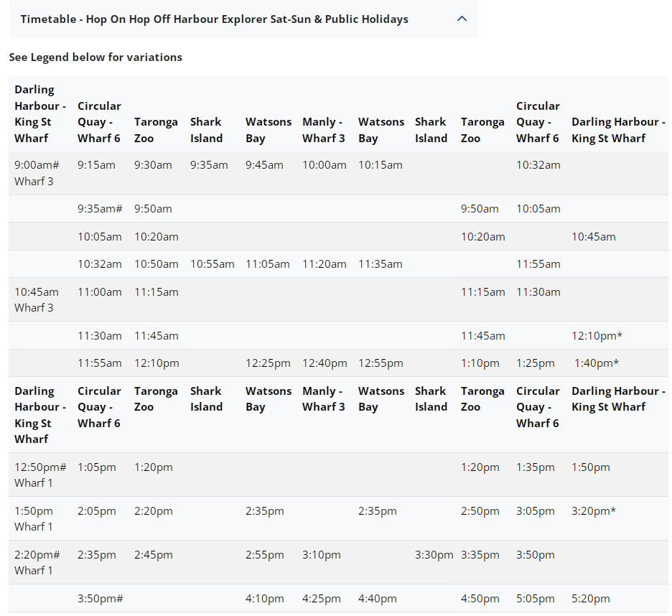672x616 pixels.
Task: Click the Sat-Sun & Public Holidays timetable heading
Action: point(214,19)
